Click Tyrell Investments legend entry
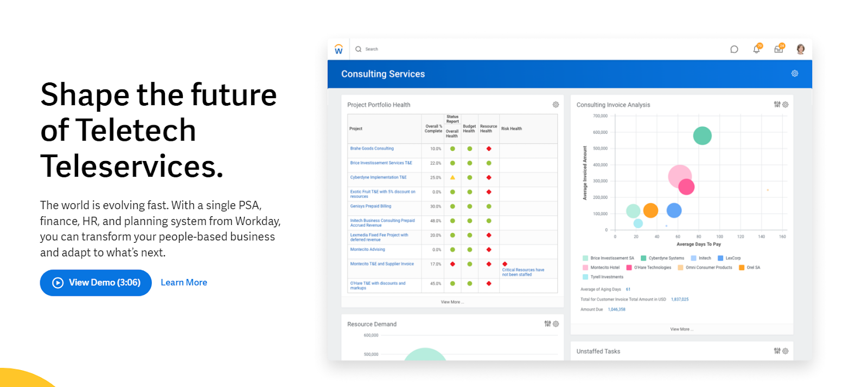868x387 pixels. [x=603, y=277]
